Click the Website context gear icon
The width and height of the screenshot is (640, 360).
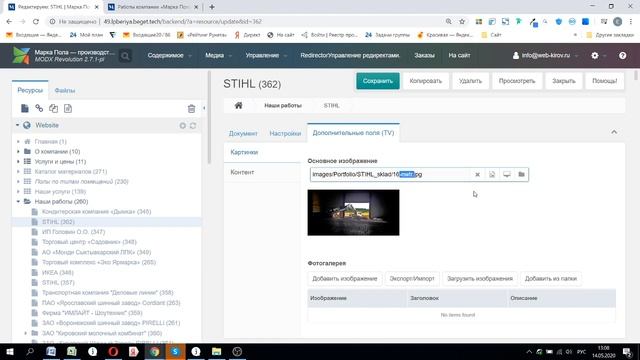click(182, 126)
